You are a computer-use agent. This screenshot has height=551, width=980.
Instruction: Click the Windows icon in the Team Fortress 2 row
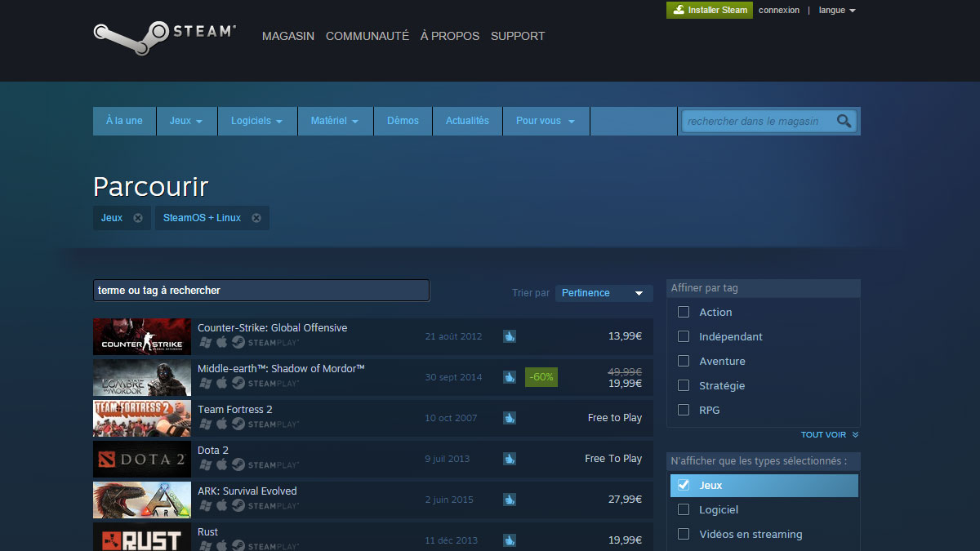coord(205,424)
